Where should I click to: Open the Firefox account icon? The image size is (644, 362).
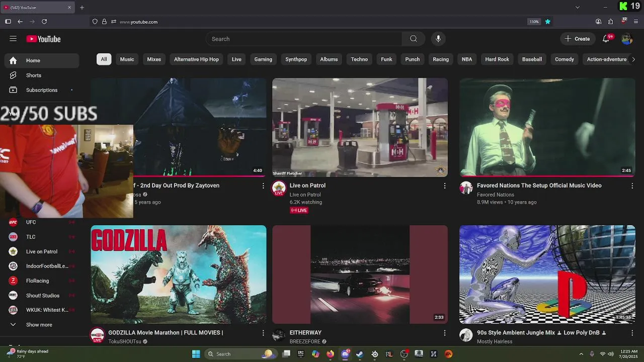click(598, 22)
